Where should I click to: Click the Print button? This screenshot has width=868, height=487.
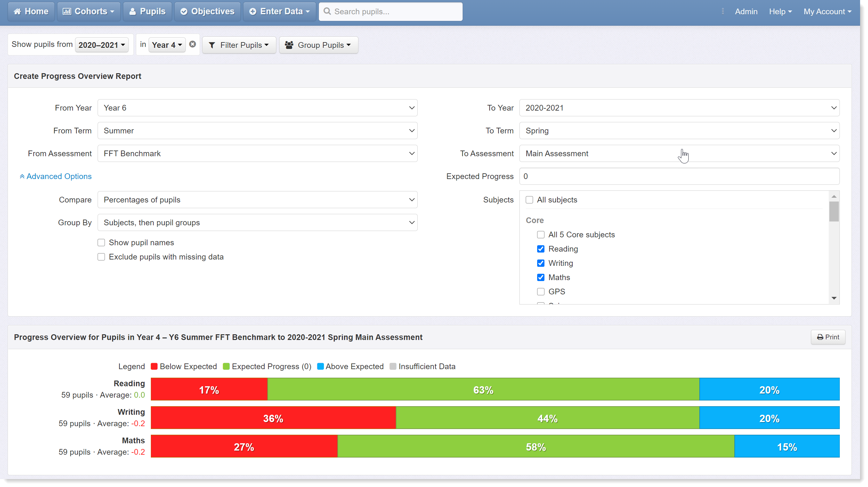(x=828, y=337)
